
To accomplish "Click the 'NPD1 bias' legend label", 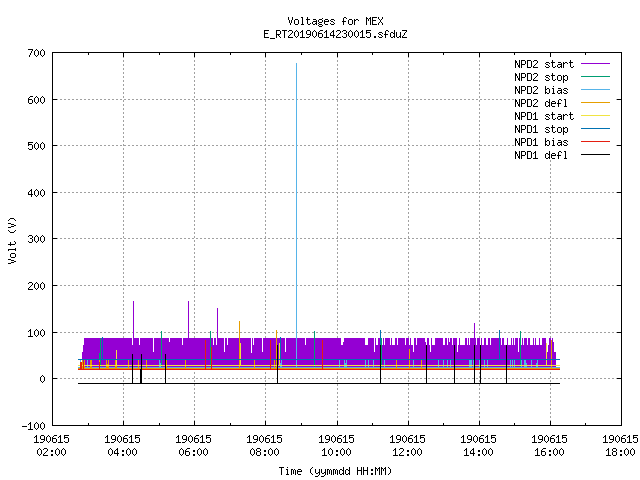I will point(541,142).
